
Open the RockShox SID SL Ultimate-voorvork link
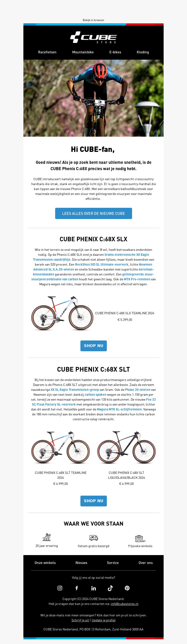click(x=102, y=264)
